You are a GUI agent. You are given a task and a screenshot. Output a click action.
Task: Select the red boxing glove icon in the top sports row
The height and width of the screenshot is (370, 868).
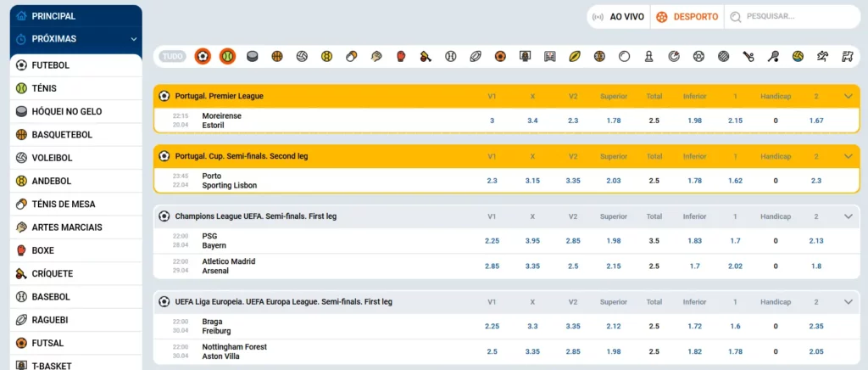coord(401,57)
